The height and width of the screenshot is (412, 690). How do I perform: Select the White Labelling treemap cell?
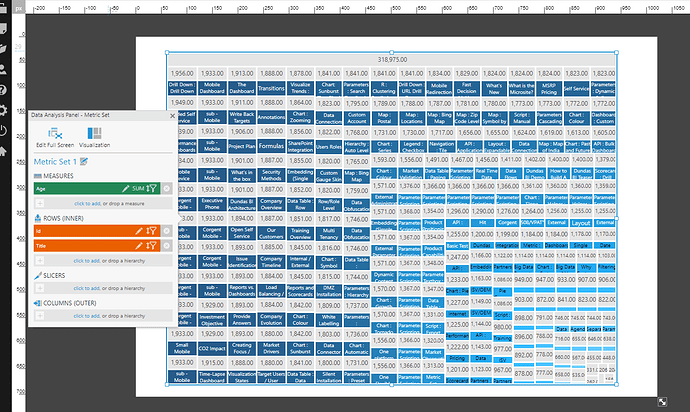click(x=329, y=320)
